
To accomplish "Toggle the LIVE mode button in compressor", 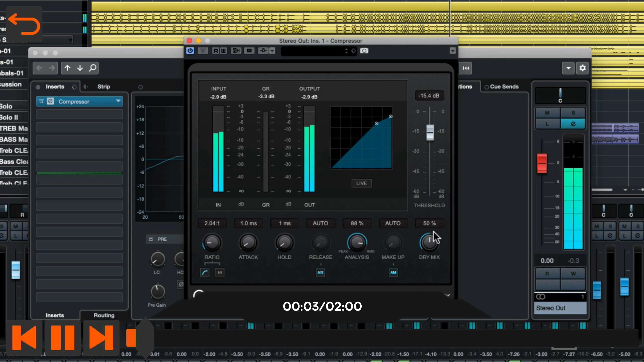I will click(361, 183).
